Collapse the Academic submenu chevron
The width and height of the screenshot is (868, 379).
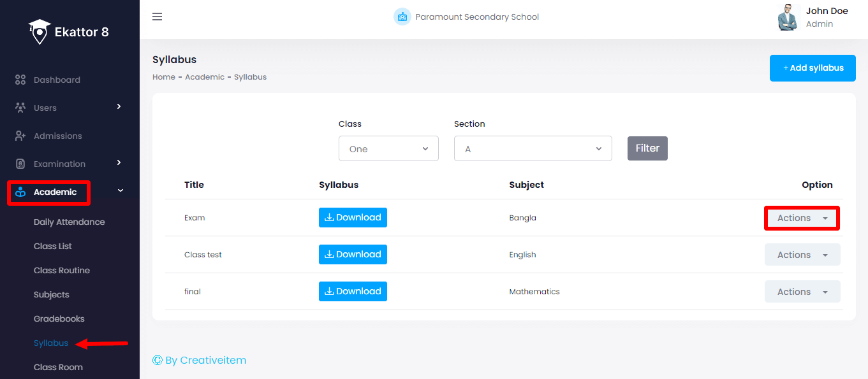coord(119,191)
